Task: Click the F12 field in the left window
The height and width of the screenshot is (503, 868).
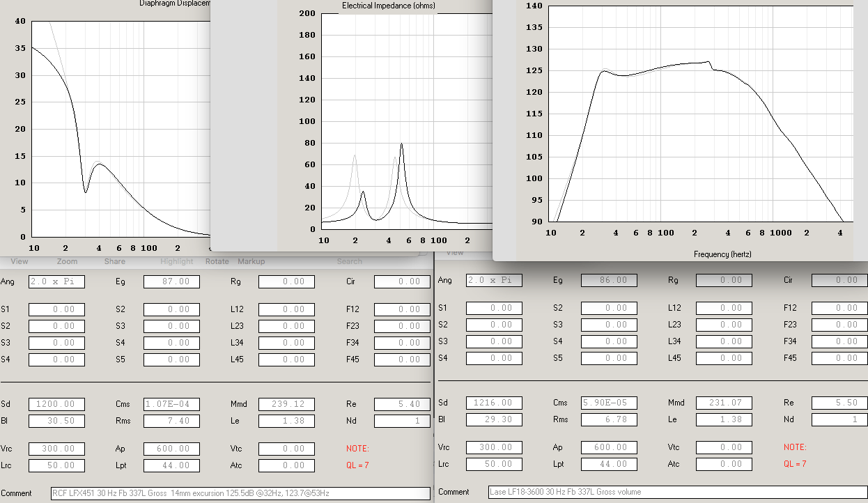Action: click(x=402, y=309)
